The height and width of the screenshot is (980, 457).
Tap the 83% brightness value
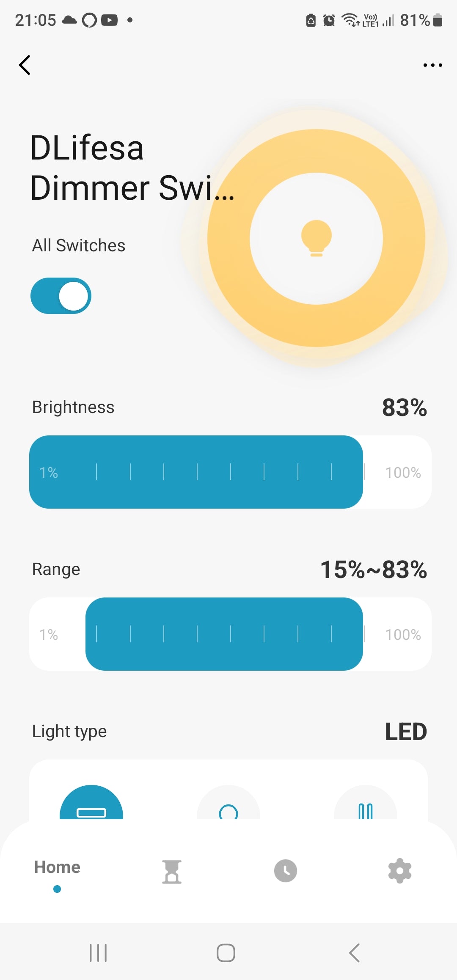pyautogui.click(x=404, y=407)
